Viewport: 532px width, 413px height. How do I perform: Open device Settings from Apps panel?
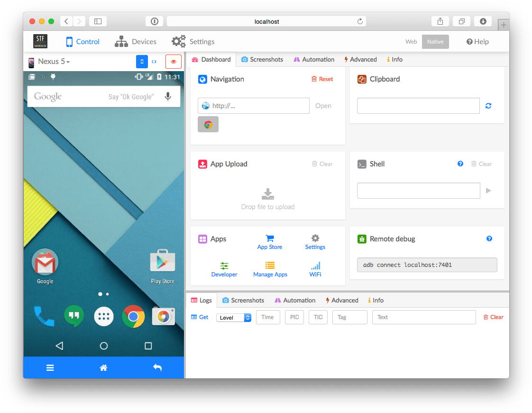[x=315, y=242]
